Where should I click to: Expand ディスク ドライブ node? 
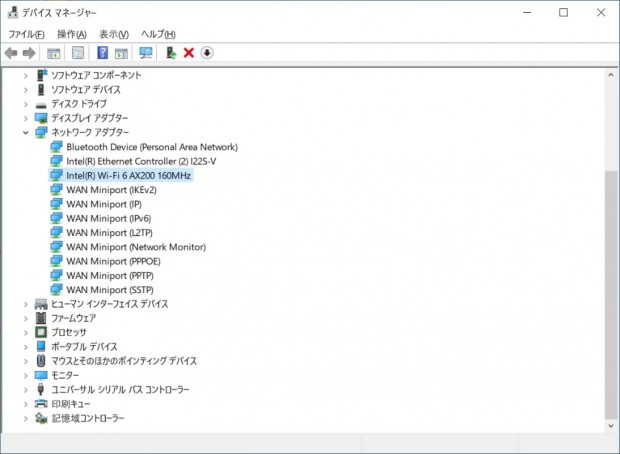(26, 104)
